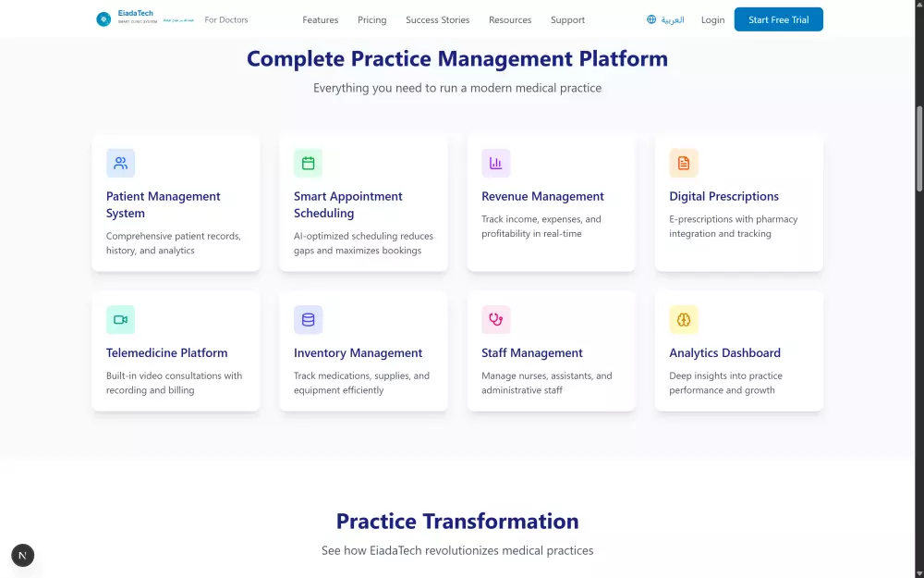Open the Digital Prescriptions icon

[684, 163]
